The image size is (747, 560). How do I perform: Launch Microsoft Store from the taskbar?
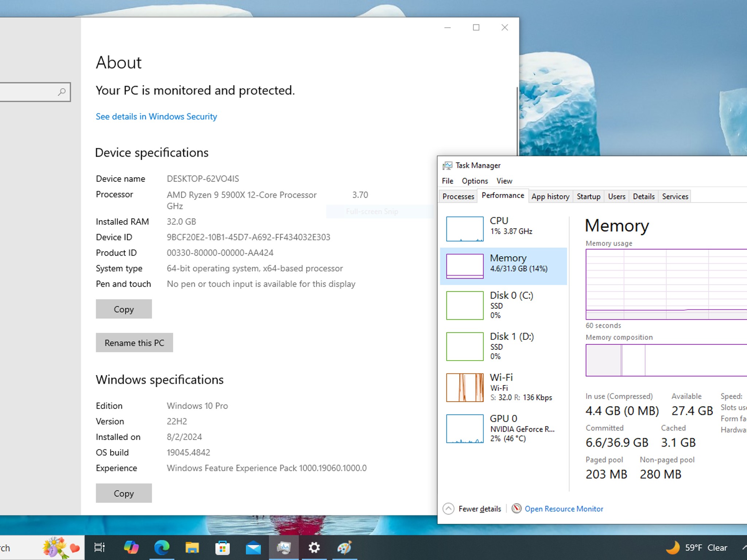(222, 548)
